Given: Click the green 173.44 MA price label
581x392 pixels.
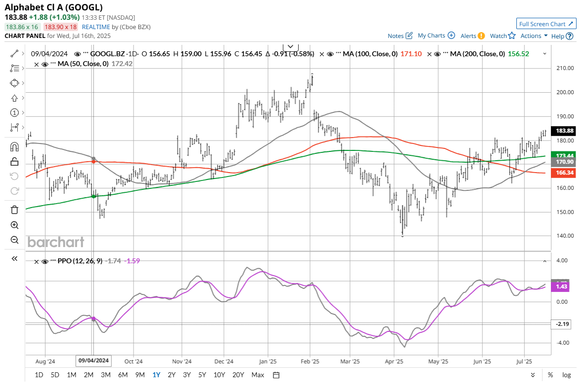Looking at the screenshot, I should 564,155.
